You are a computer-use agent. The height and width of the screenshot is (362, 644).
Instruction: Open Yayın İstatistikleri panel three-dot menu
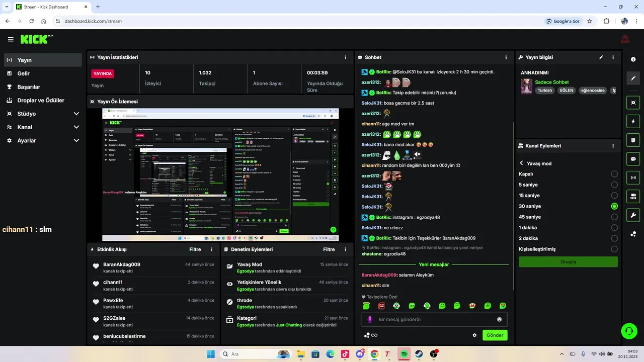(x=345, y=57)
